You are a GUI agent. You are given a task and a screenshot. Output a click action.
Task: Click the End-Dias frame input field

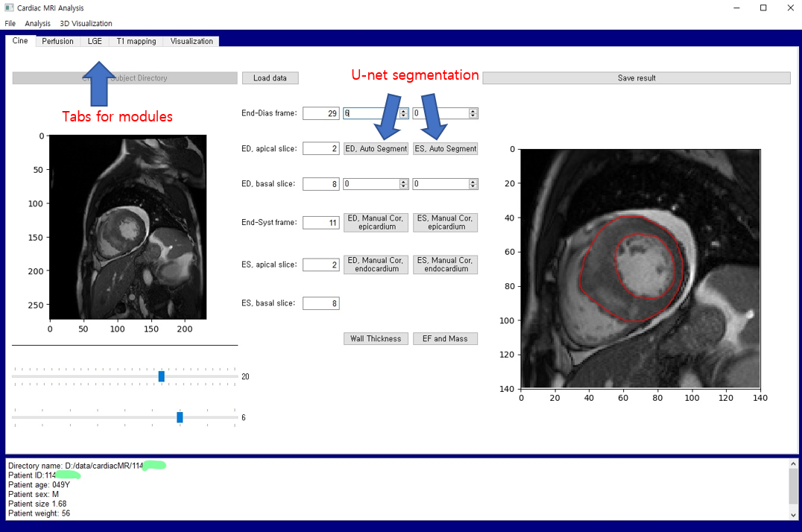pos(321,113)
